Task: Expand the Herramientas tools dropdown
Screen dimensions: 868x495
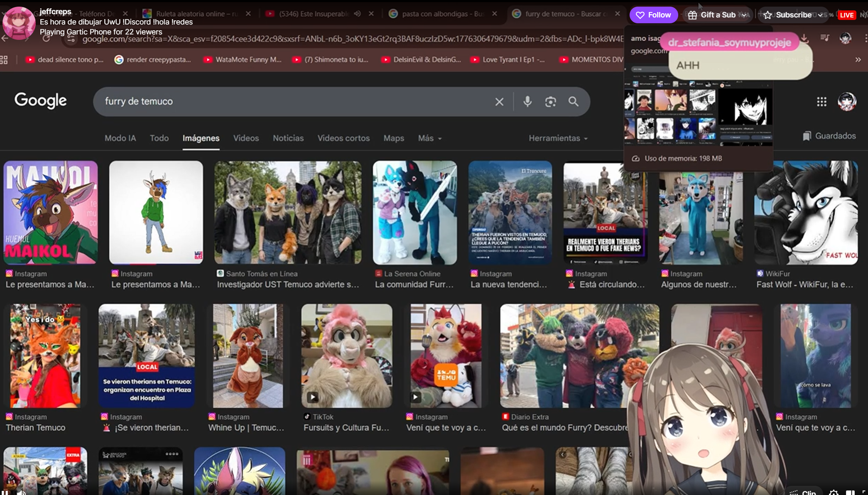Action: click(x=558, y=138)
